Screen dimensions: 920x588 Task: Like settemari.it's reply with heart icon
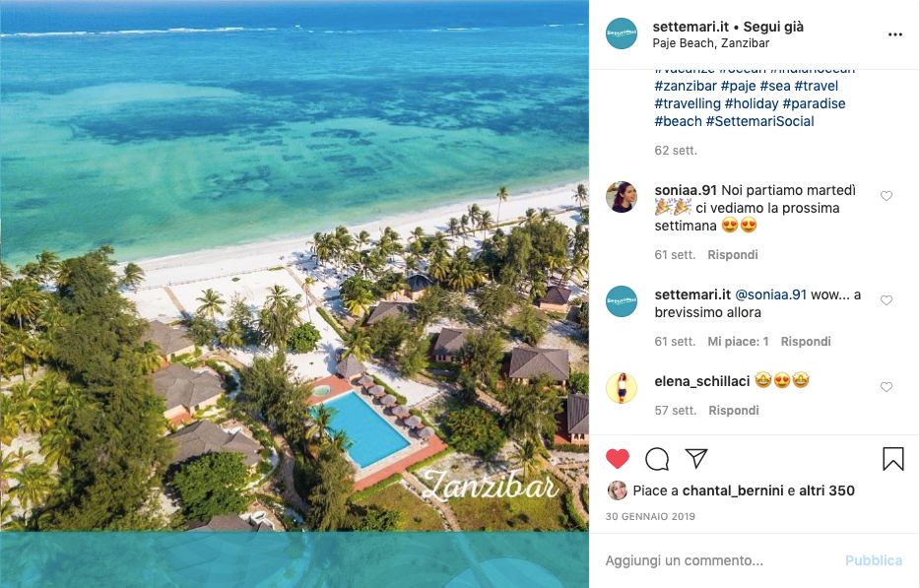pos(887,300)
